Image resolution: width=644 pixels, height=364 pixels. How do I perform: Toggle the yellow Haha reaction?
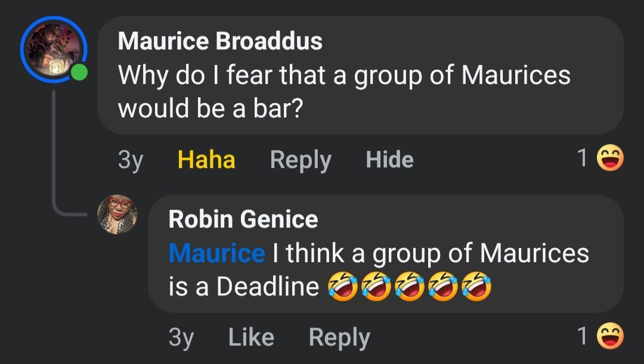point(206,160)
